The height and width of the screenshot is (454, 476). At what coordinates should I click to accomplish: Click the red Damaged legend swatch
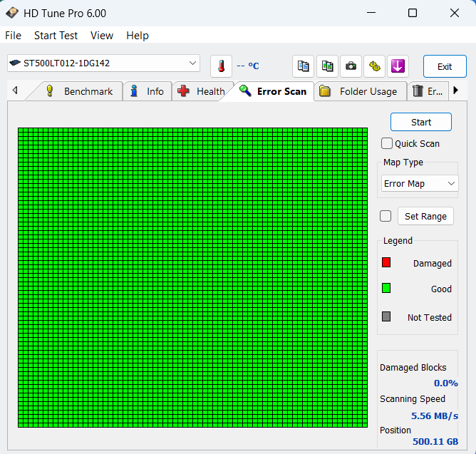point(386,262)
